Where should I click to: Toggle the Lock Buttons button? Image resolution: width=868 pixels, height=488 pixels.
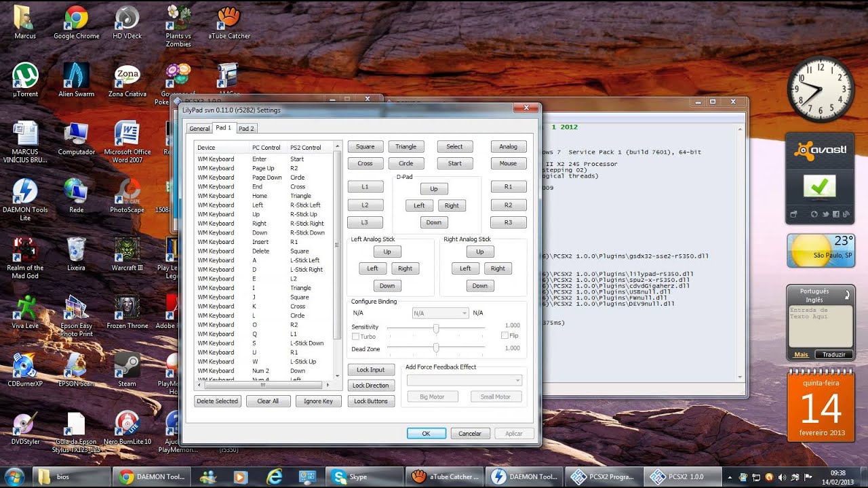click(x=371, y=401)
